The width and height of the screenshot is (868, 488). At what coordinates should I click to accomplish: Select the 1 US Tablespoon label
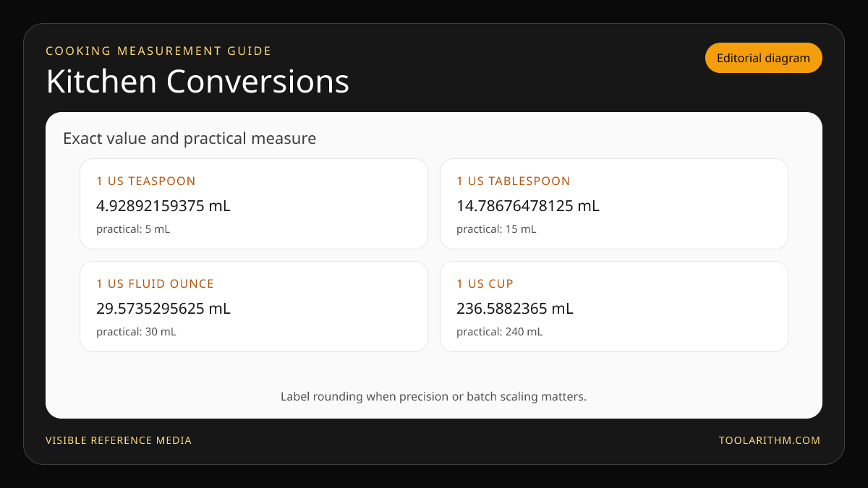tap(514, 181)
